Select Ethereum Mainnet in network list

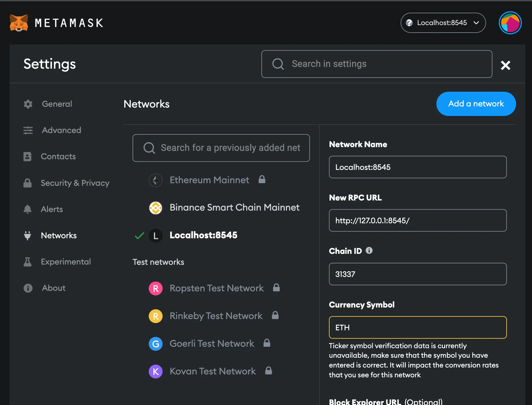[209, 180]
